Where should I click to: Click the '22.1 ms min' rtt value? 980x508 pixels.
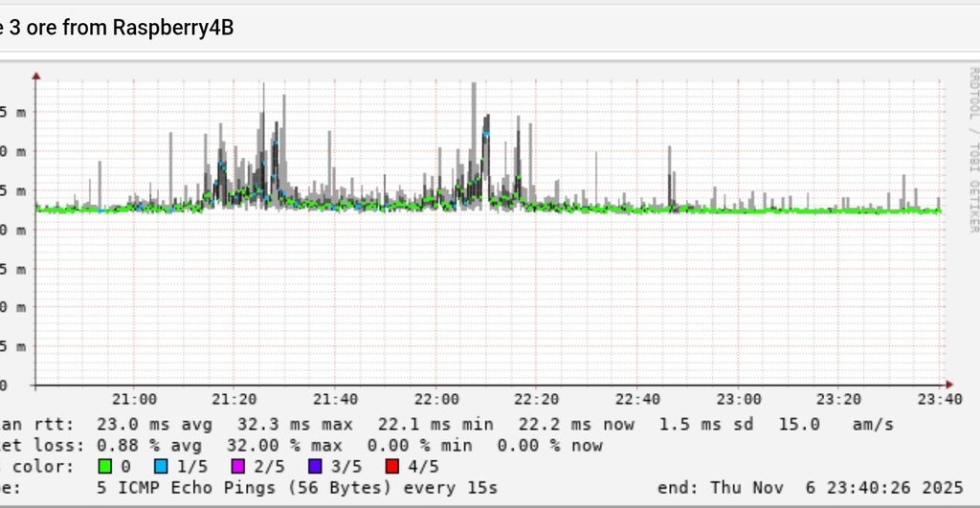[x=435, y=424]
